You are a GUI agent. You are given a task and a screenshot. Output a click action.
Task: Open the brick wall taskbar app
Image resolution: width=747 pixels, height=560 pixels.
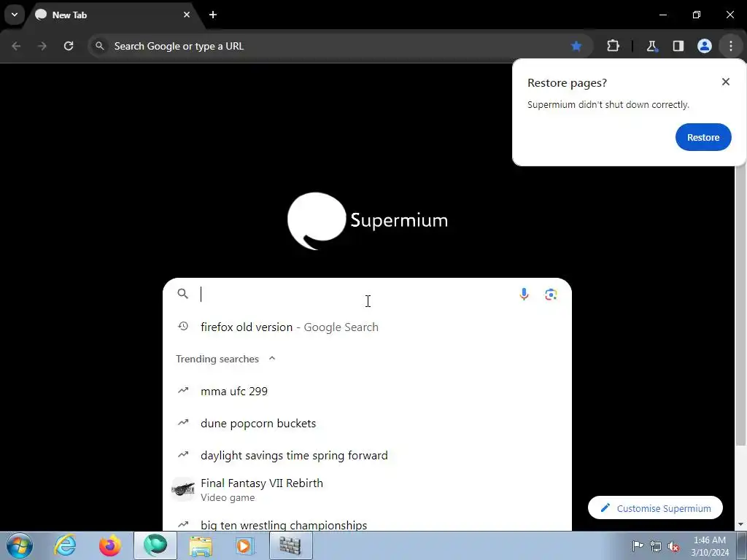290,545
